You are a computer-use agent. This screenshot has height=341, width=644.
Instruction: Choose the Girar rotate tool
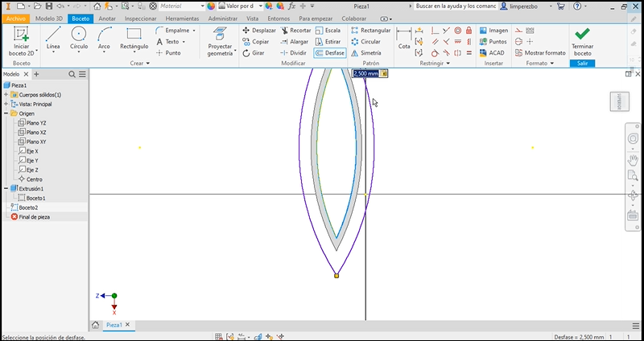click(x=254, y=53)
